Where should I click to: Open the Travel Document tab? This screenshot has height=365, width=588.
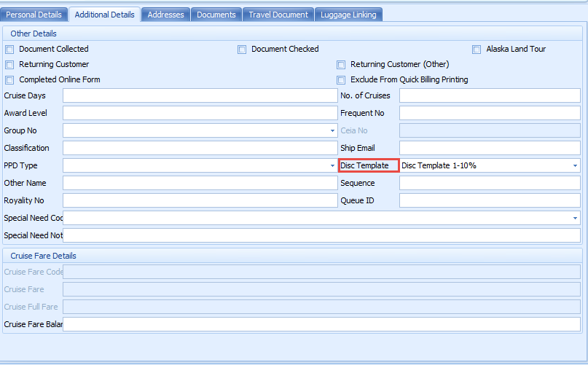278,15
